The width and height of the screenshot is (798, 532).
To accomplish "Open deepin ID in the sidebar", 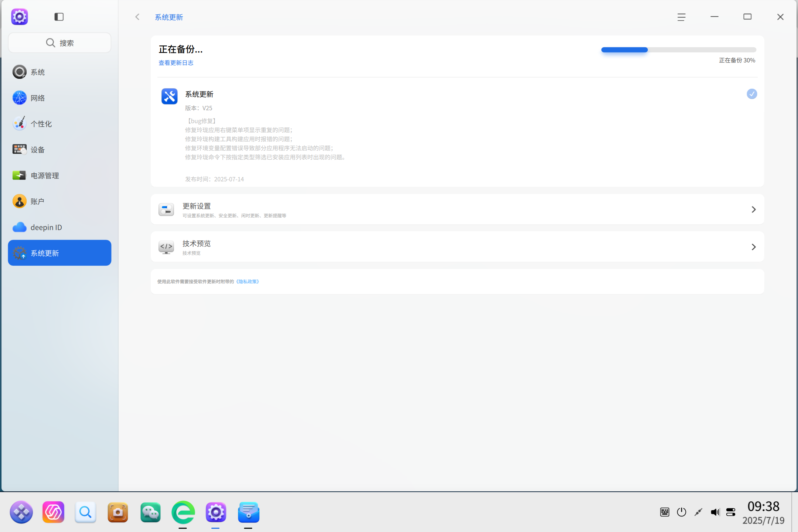I will pos(59,227).
